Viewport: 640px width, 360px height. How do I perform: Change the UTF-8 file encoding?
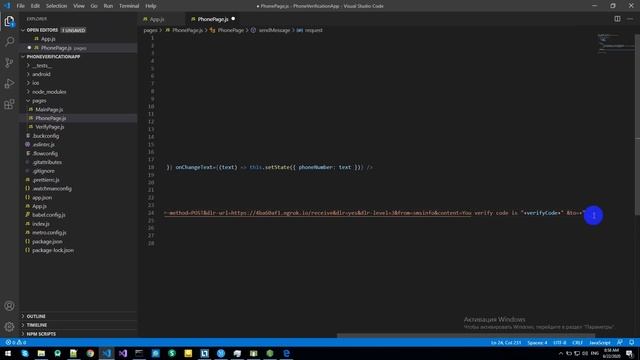560,342
